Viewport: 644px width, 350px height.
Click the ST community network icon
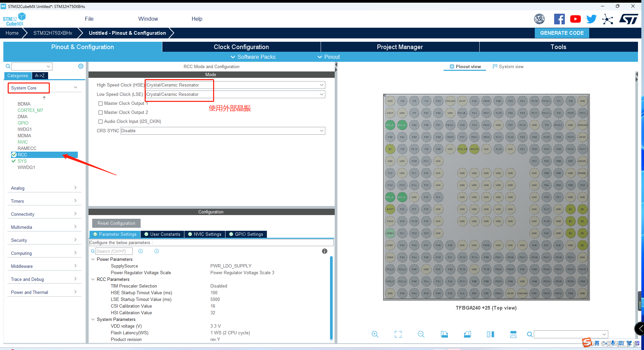pyautogui.click(x=608, y=19)
